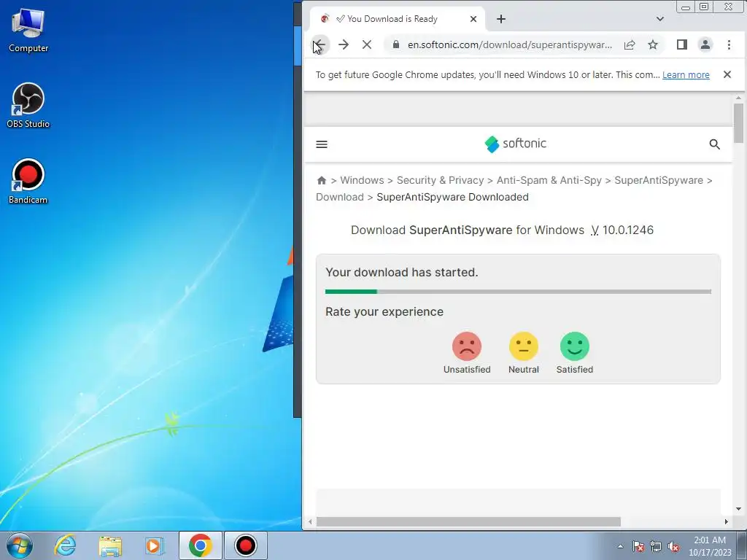The height and width of the screenshot is (560, 747).
Task: Click the 'Rate your experience' heading
Action: (x=384, y=312)
